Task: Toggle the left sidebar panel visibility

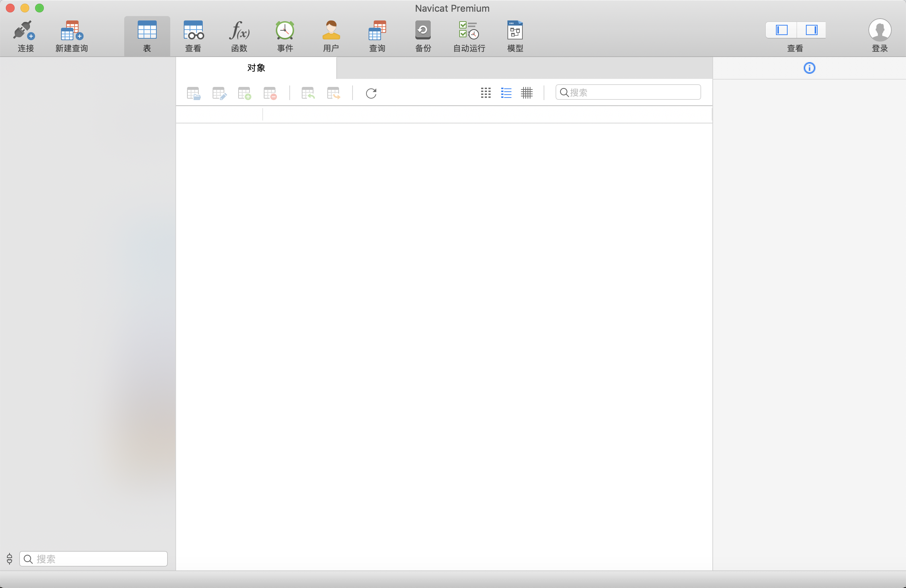Action: 781,30
